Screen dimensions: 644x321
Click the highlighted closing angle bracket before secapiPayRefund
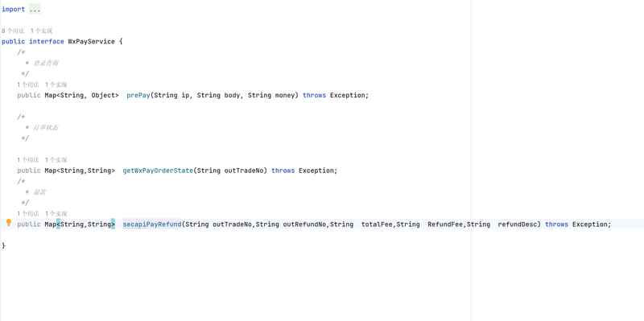point(113,224)
